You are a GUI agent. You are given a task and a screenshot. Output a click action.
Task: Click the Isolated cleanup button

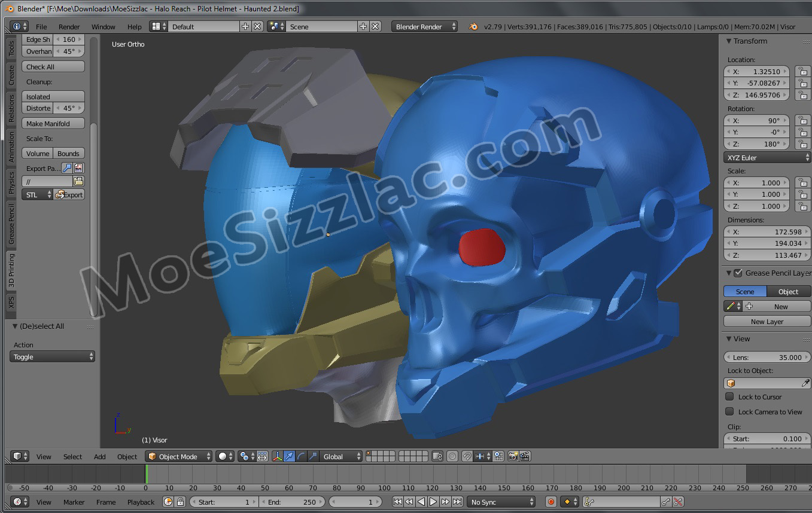[53, 96]
